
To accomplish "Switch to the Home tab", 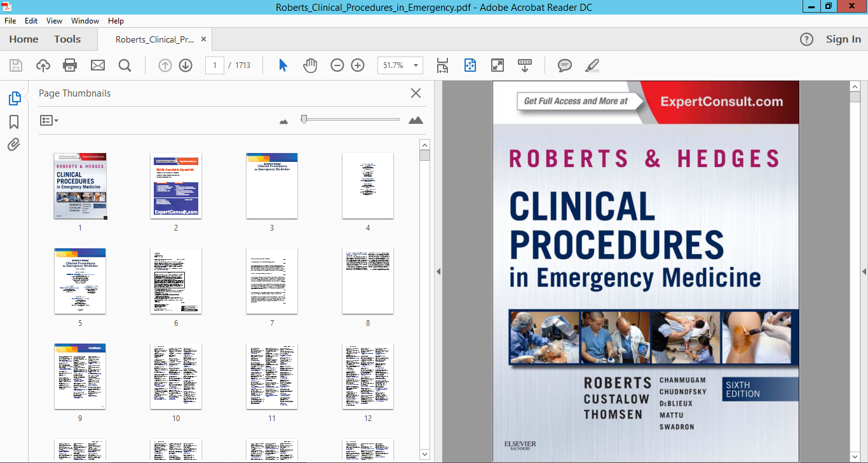I will [x=24, y=39].
